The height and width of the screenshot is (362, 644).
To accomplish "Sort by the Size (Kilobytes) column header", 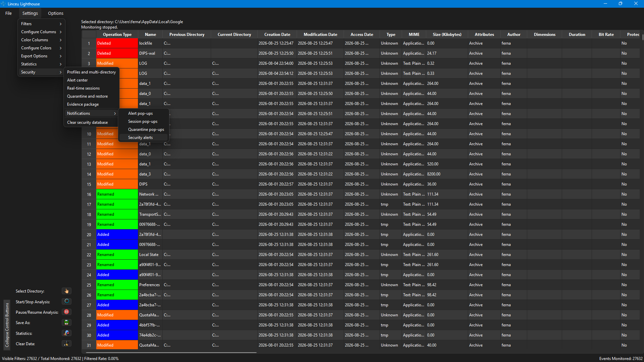I will click(x=447, y=35).
